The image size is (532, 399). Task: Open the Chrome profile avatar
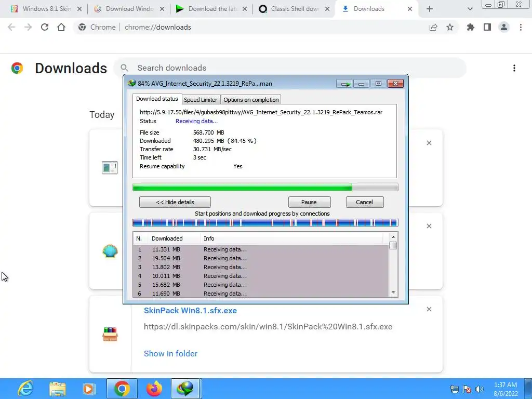pos(504,27)
